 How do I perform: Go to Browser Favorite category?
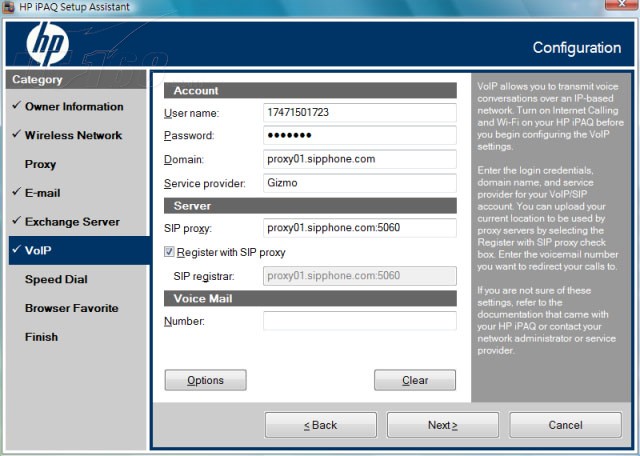[x=71, y=308]
